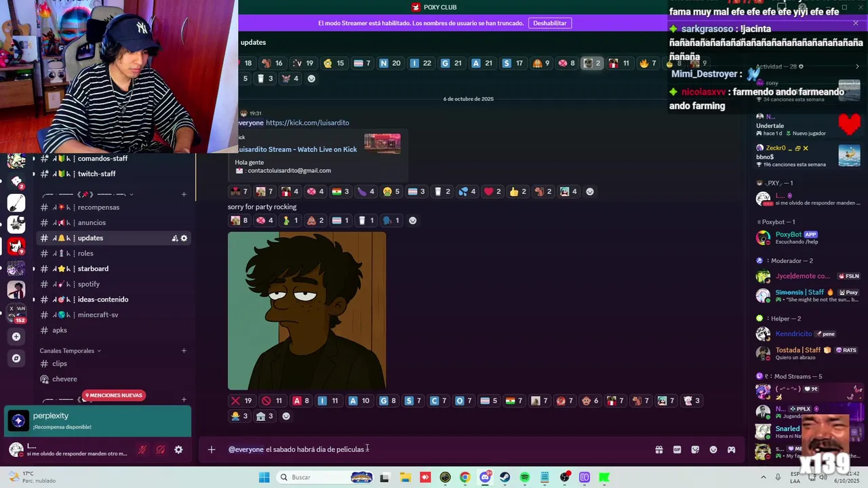Click Deshabilitar in streamer mode banner
The height and width of the screenshot is (488, 868).
549,23
